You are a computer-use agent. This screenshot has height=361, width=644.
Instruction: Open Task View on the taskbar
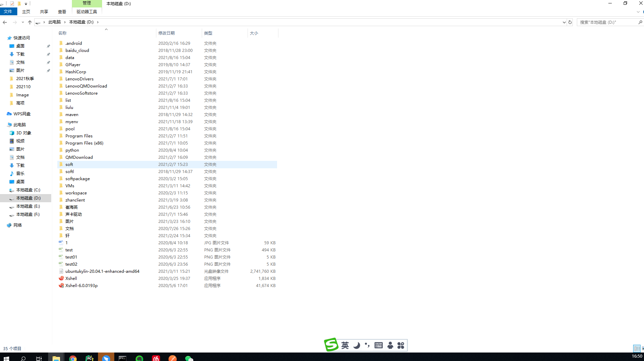(39, 358)
